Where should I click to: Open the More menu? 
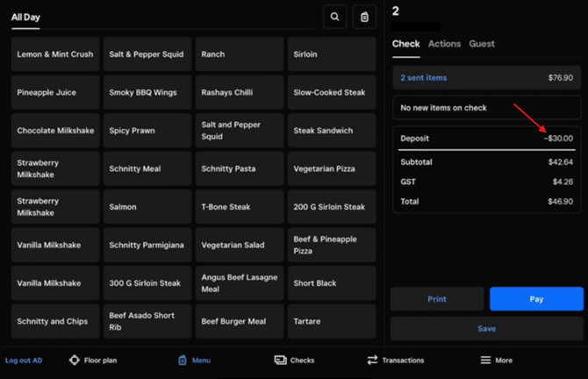click(496, 360)
